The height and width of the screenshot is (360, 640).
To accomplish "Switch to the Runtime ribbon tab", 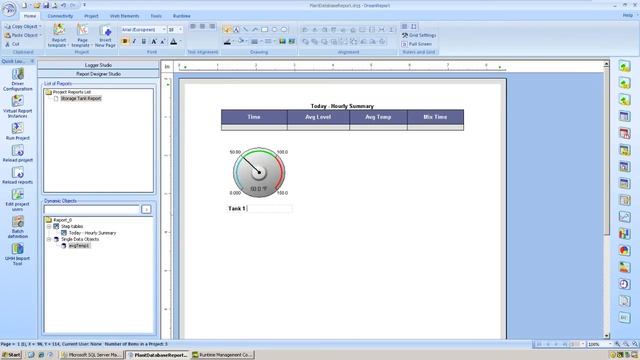I will (182, 16).
